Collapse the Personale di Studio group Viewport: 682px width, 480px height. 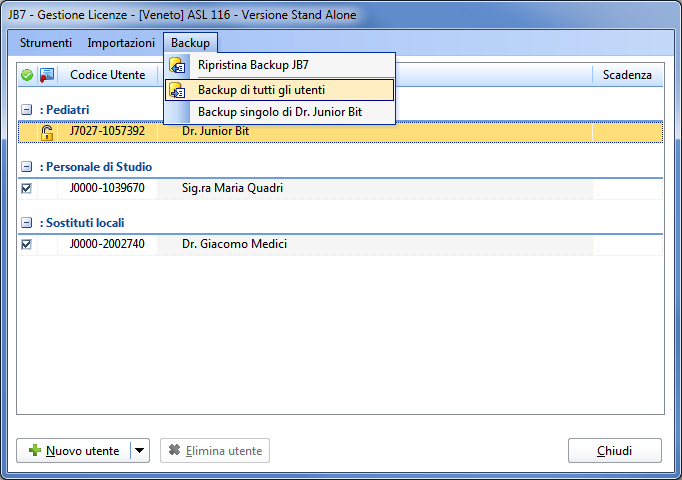point(27,167)
